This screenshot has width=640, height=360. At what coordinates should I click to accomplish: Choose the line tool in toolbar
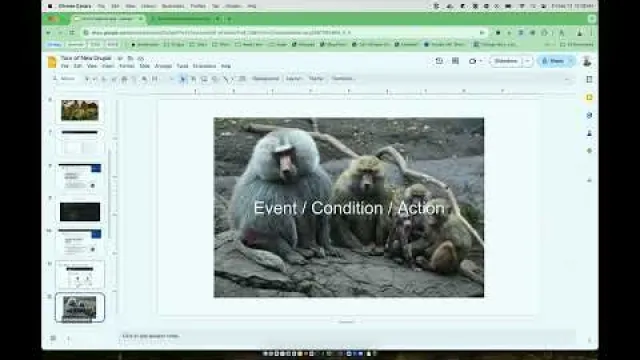point(226,79)
